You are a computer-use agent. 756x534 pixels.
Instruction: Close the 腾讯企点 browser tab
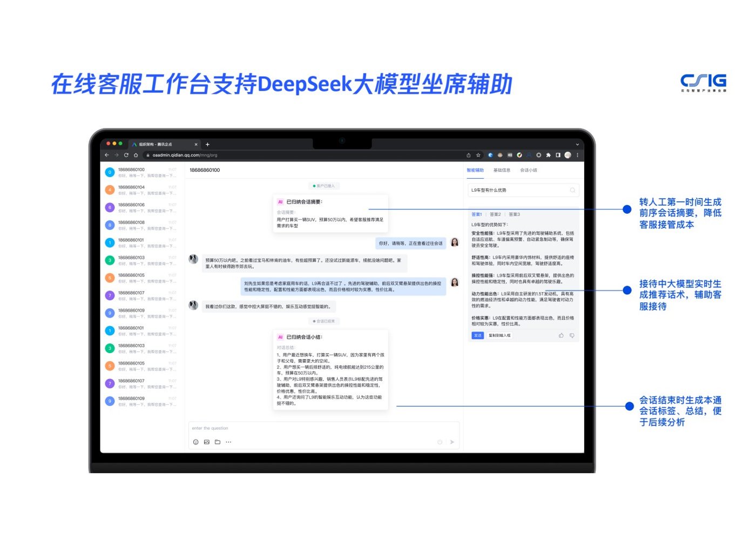(196, 144)
